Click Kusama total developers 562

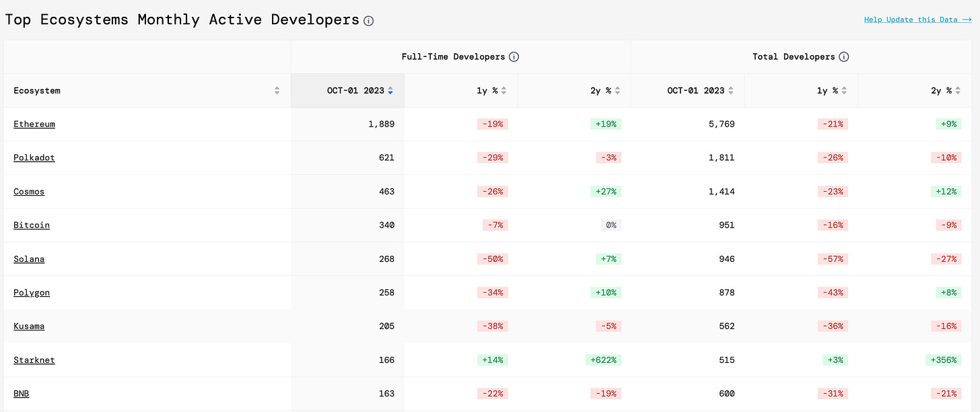[726, 327]
